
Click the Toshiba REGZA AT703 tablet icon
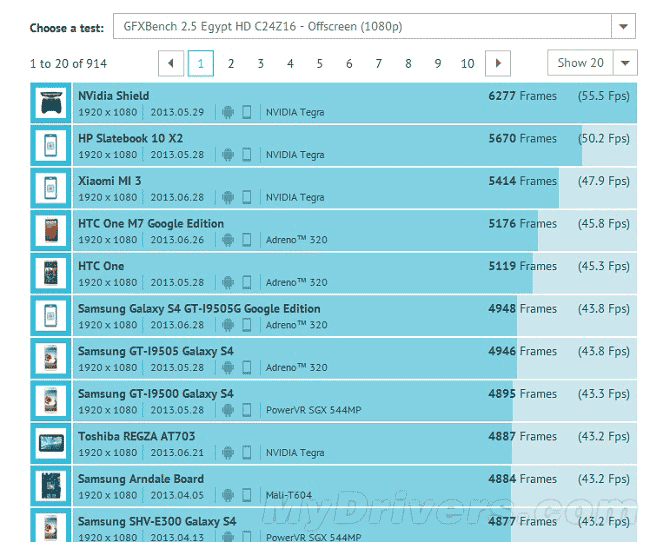tap(50, 444)
